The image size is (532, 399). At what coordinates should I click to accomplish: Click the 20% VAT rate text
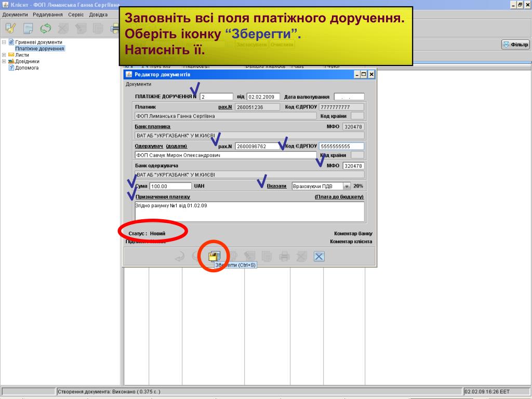tap(358, 186)
